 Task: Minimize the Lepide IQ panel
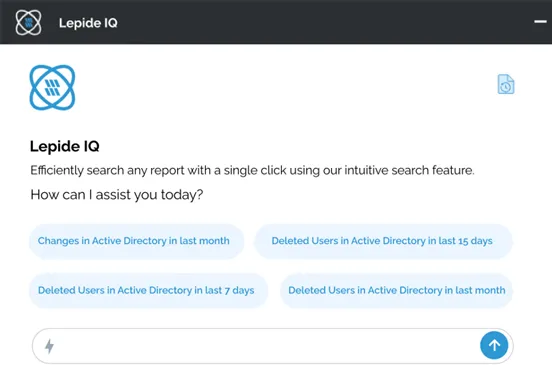point(540,22)
